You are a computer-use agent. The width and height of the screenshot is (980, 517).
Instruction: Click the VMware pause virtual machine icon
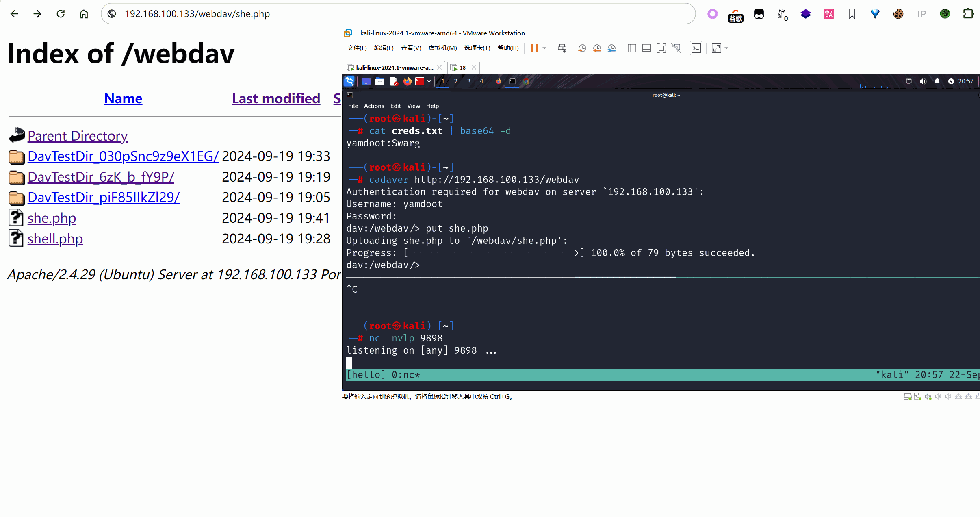[534, 48]
